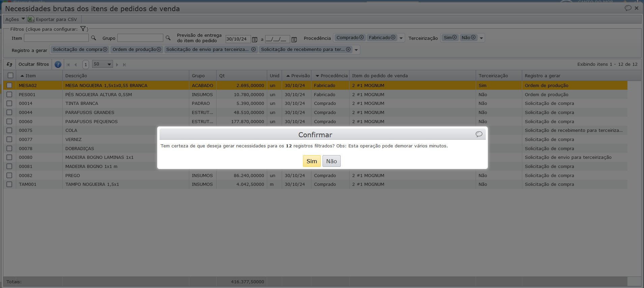Screen dimensions: 644x288
Task: Click the Registro a gerar column header
Action: (x=575, y=76)
